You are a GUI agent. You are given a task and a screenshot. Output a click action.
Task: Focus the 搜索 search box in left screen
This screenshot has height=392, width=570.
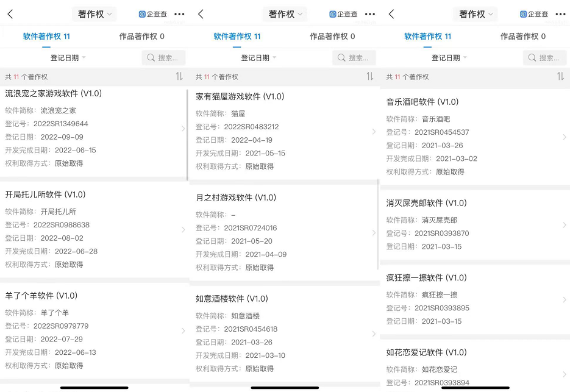163,58
